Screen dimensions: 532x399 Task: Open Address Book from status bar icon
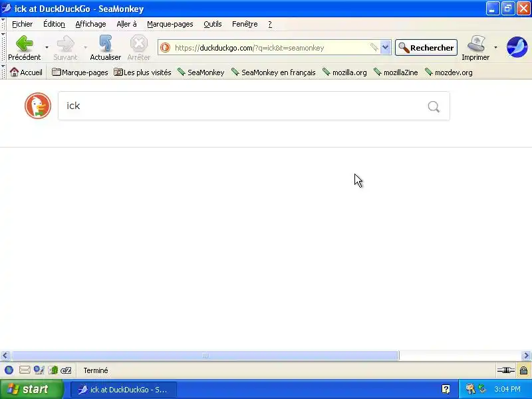(53, 370)
